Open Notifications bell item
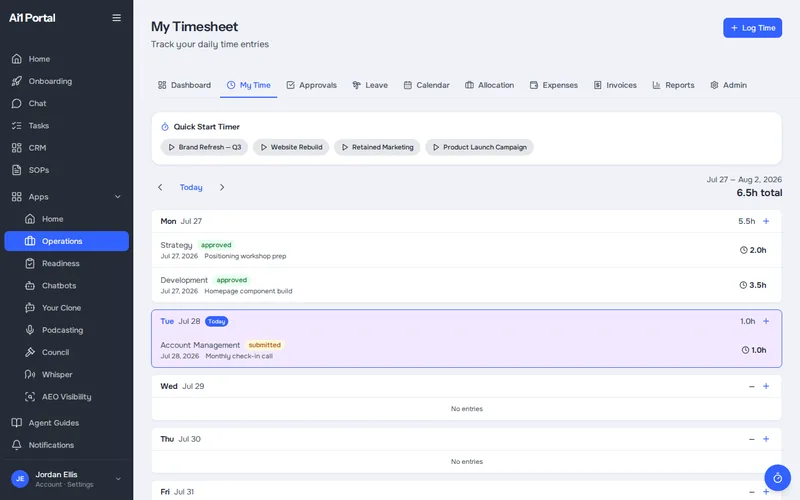Screen dimensions: 800x500 (66, 445)
